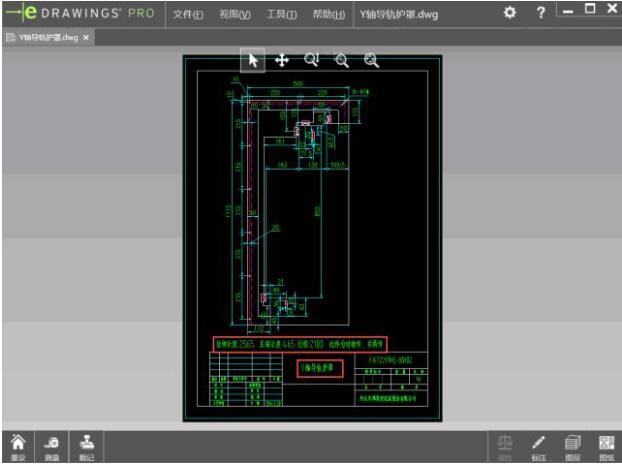Viewport: 622px width, 464px height.
Task: Click the disabled Compare scales icon
Action: point(505,445)
